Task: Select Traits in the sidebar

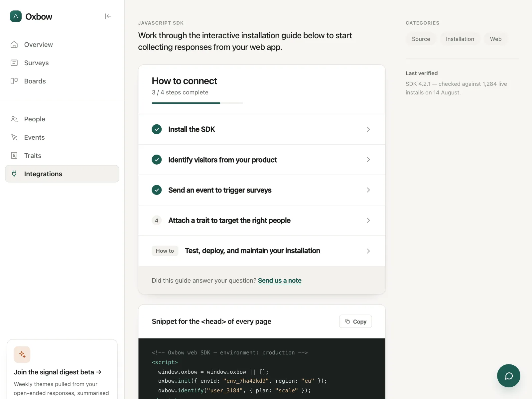Action: (x=62, y=156)
